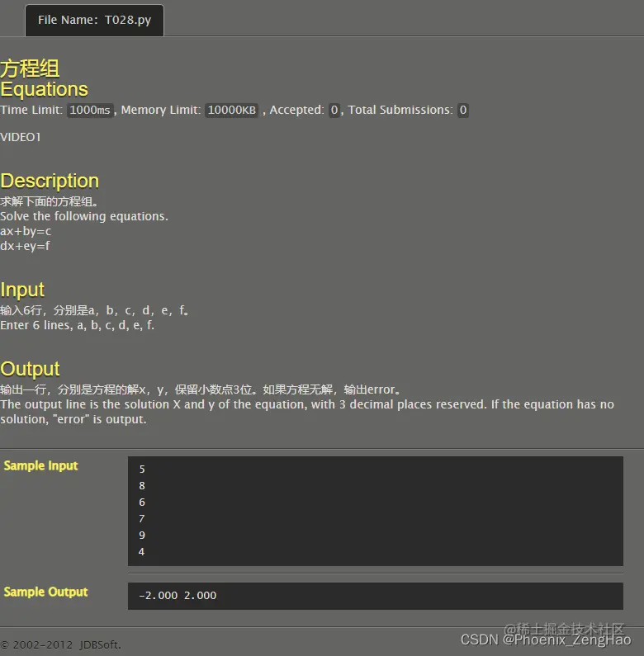Click the Chinese output description line
The image size is (644, 656).
point(200,389)
